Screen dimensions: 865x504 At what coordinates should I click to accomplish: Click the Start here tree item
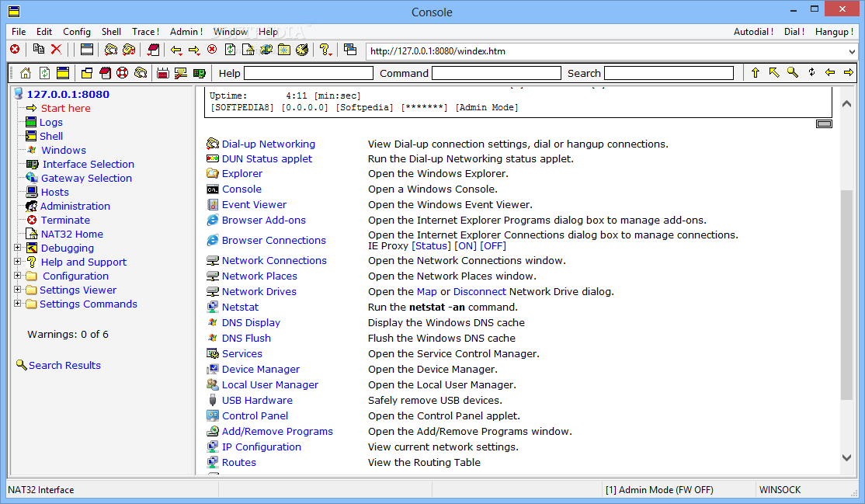[x=66, y=108]
